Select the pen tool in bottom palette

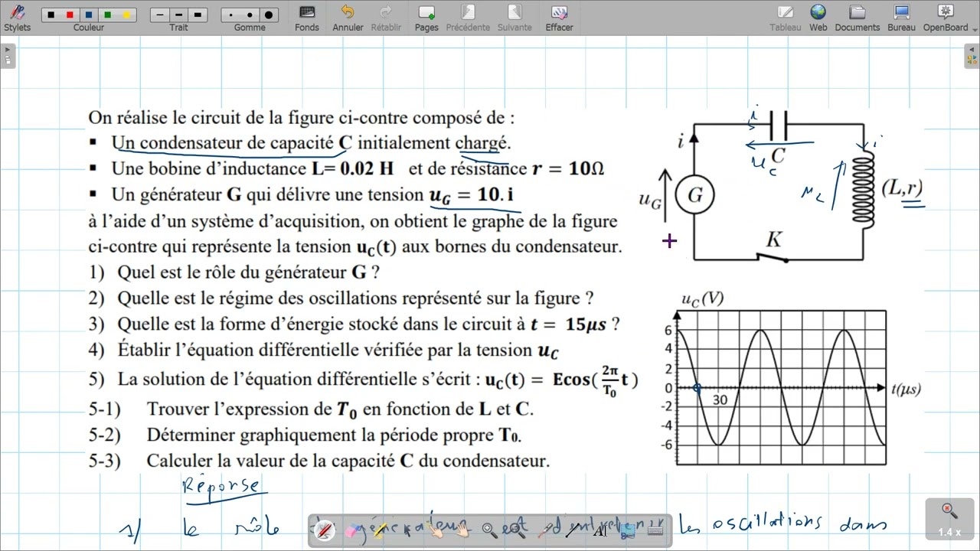[325, 530]
